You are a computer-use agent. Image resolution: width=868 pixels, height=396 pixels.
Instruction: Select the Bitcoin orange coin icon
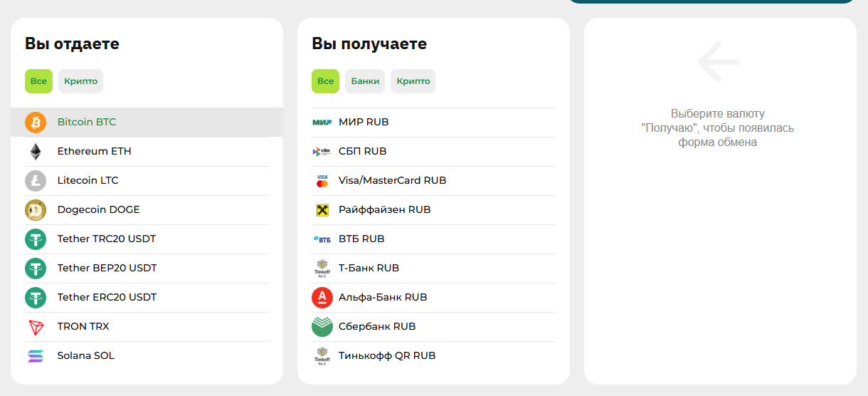[x=36, y=123]
